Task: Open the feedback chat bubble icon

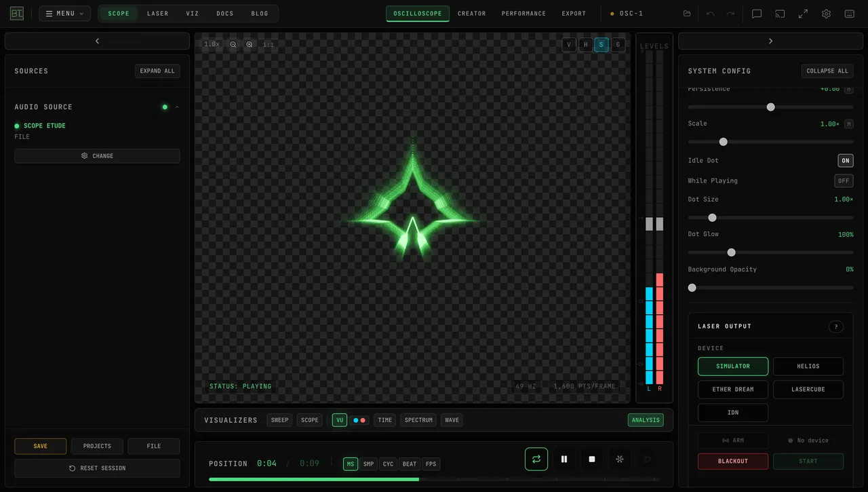Action: pyautogui.click(x=757, y=14)
